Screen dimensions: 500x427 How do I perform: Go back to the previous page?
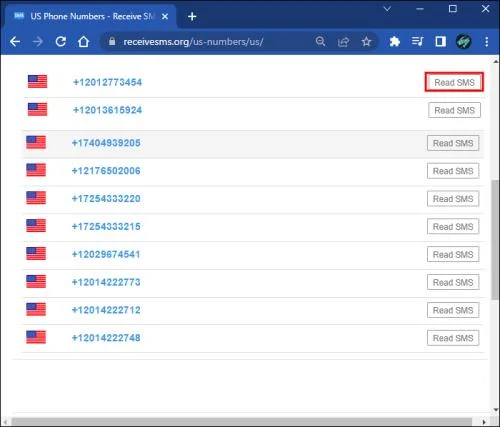coord(15,42)
